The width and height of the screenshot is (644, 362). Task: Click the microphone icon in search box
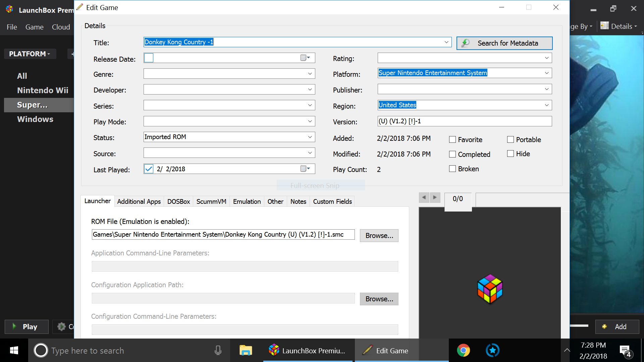click(218, 351)
